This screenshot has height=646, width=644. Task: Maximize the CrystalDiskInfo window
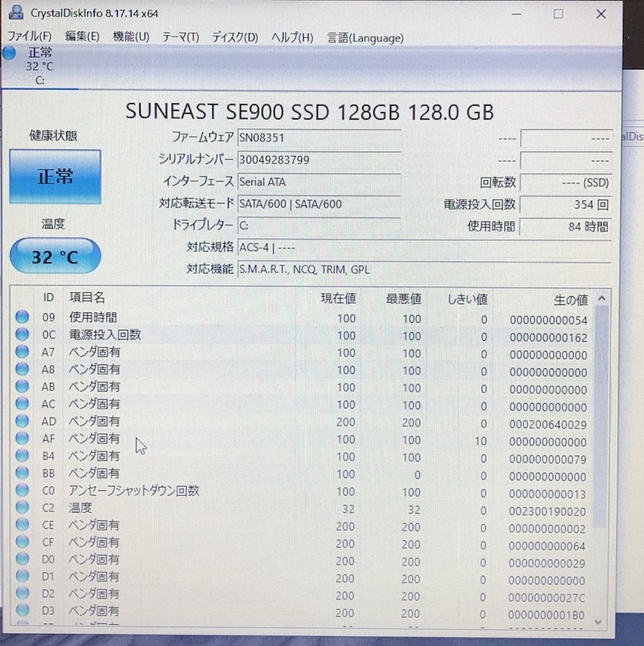[x=558, y=14]
